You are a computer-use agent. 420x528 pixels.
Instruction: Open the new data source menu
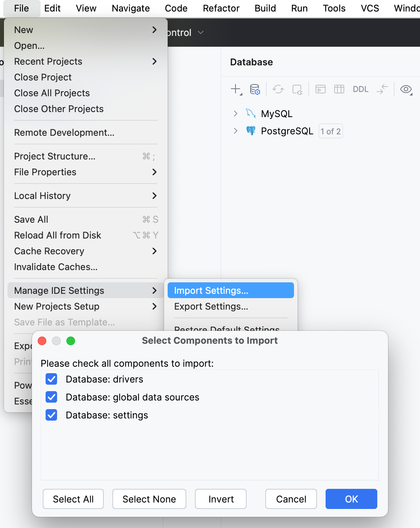tap(235, 89)
